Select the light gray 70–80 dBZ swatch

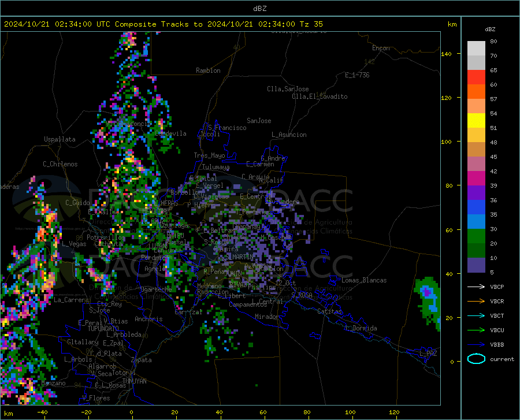point(476,49)
